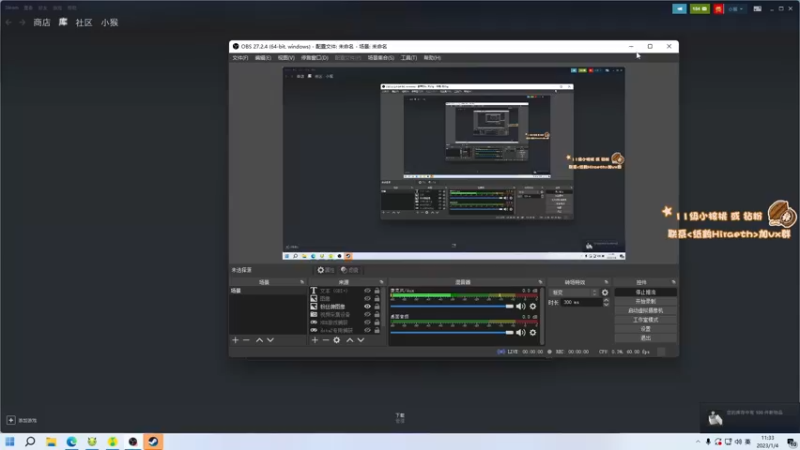Open source filters (滤镜) button
Screen dimensions: 800x450
coord(349,270)
